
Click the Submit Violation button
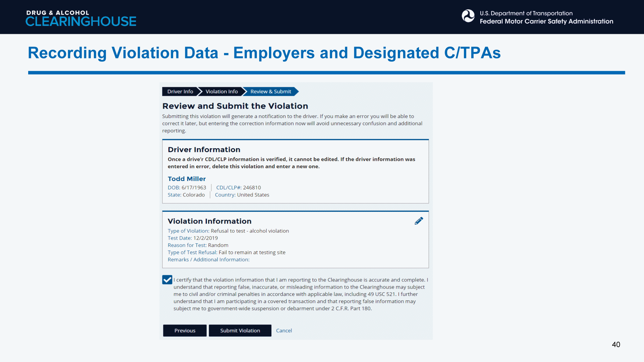[240, 330]
